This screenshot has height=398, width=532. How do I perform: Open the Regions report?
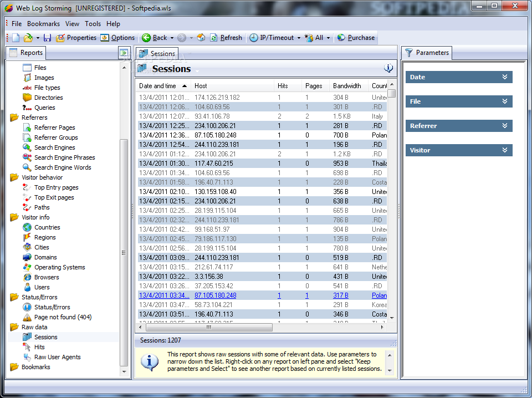39,237
